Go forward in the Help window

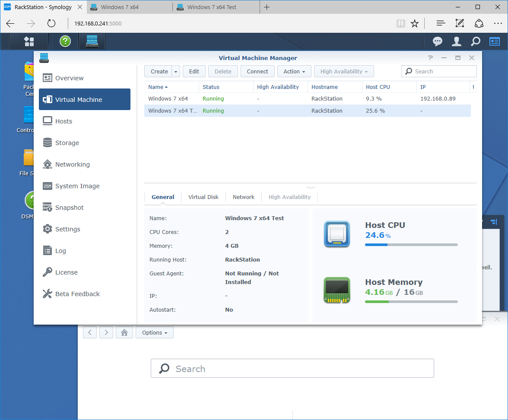pos(106,332)
